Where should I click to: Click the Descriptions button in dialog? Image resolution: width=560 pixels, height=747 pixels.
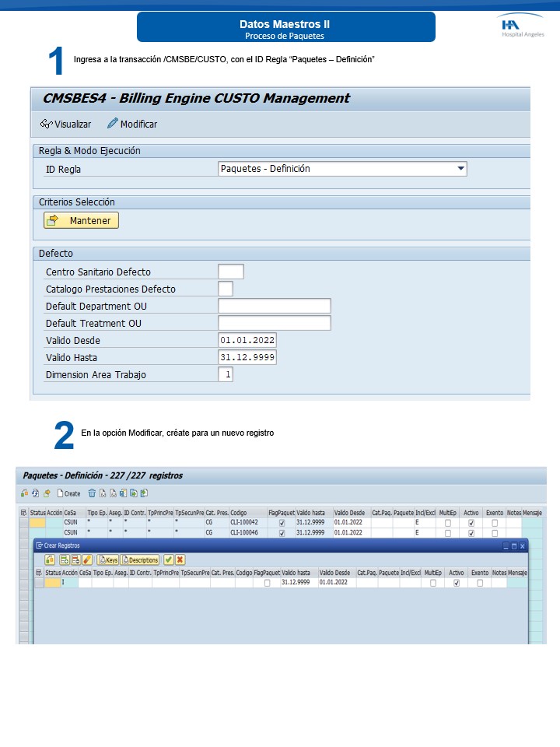click(140, 559)
